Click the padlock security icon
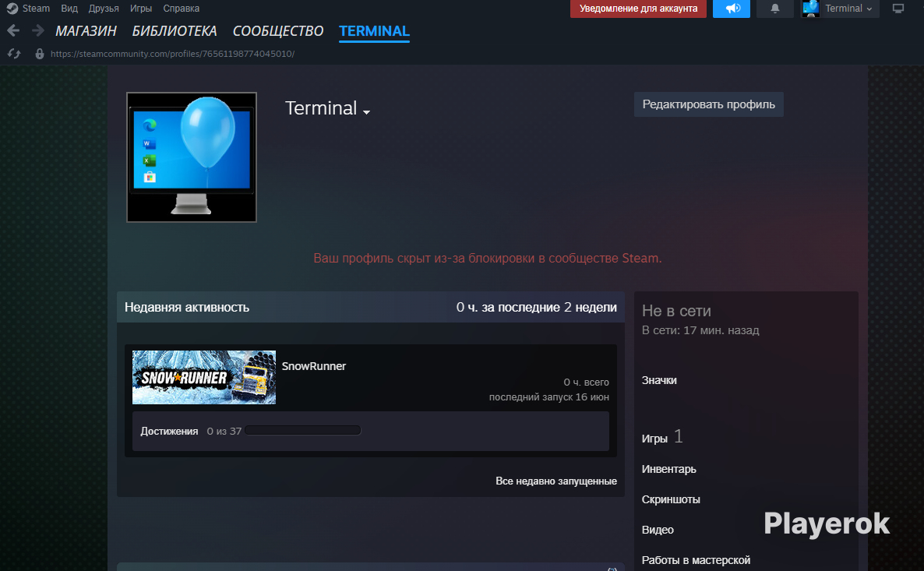The height and width of the screenshot is (571, 924). click(40, 54)
